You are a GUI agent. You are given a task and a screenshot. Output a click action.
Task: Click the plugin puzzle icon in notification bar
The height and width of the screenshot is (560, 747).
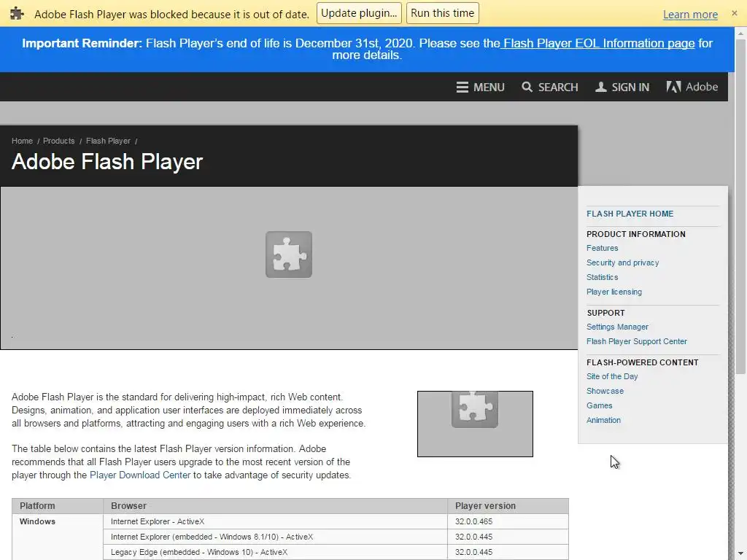pyautogui.click(x=18, y=13)
